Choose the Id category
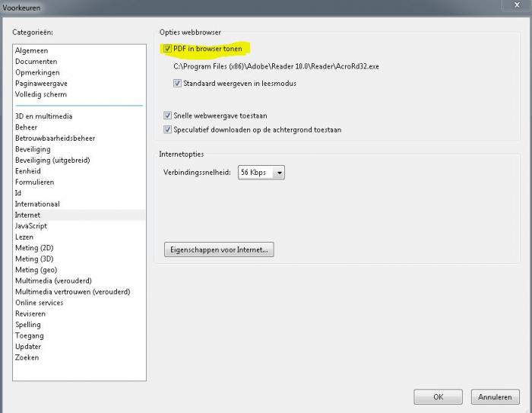The width and height of the screenshot is (532, 413). (18, 193)
